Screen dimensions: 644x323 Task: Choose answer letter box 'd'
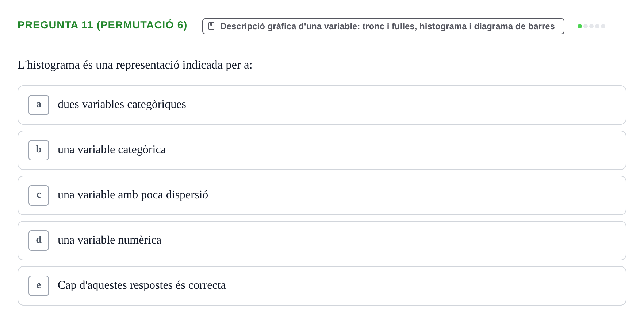39,241
